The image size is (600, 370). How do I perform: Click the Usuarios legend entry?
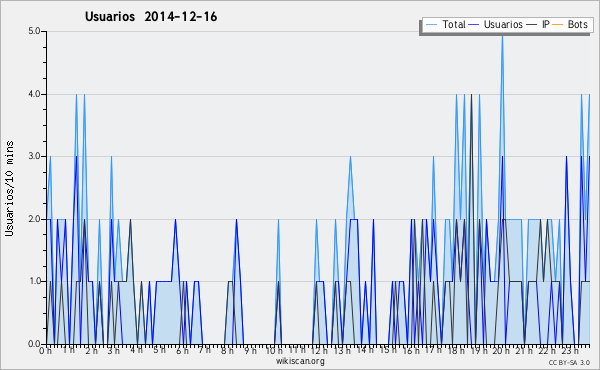496,24
